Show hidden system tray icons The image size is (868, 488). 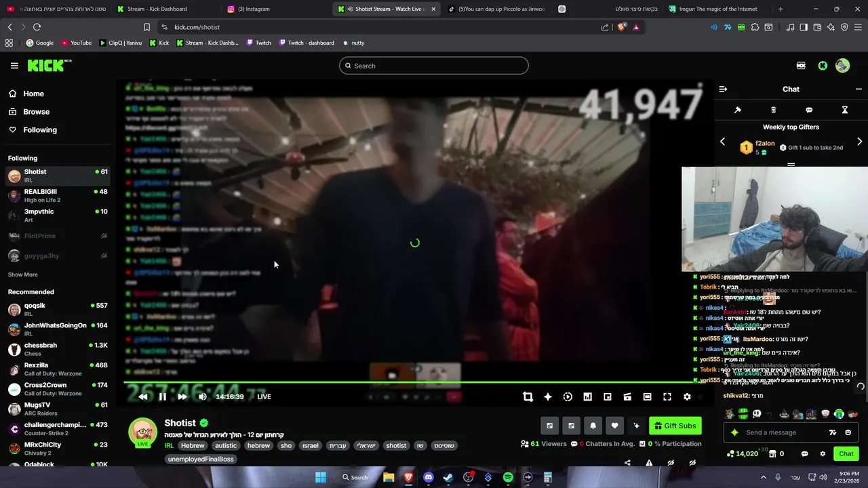763,477
